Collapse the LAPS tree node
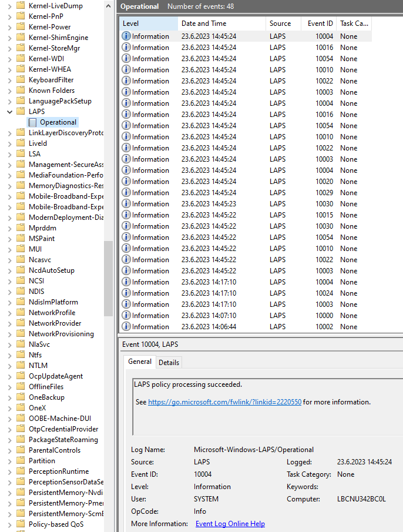 (x=9, y=112)
